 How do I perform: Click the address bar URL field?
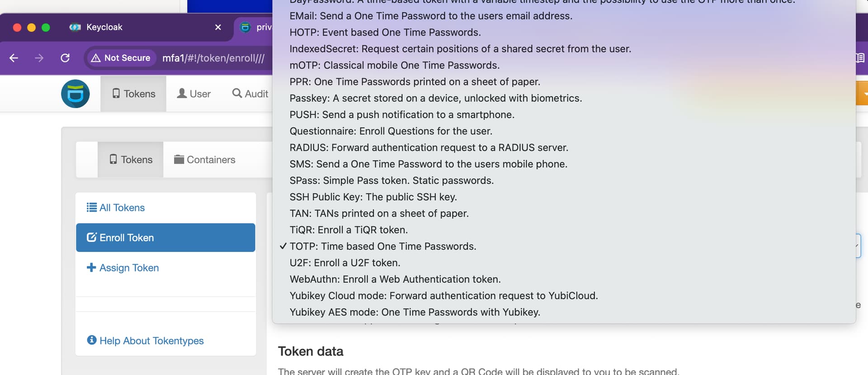pyautogui.click(x=213, y=58)
